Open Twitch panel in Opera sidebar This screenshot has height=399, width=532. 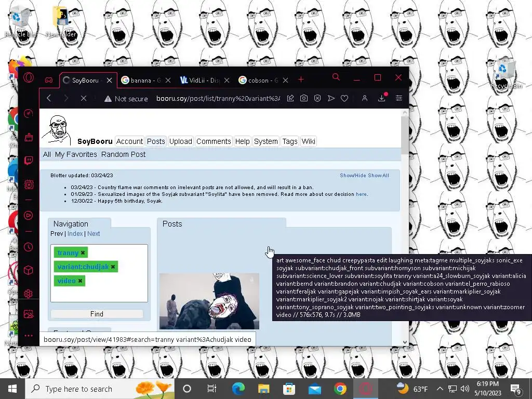point(29,161)
